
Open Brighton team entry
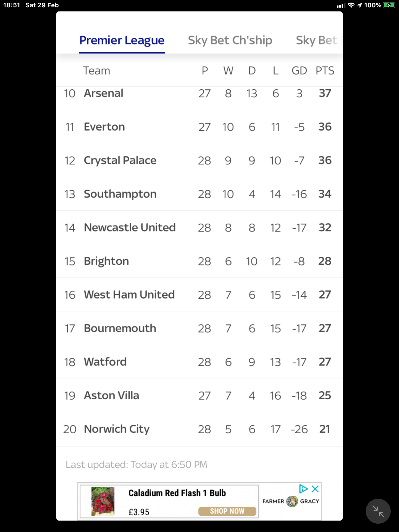(x=199, y=261)
